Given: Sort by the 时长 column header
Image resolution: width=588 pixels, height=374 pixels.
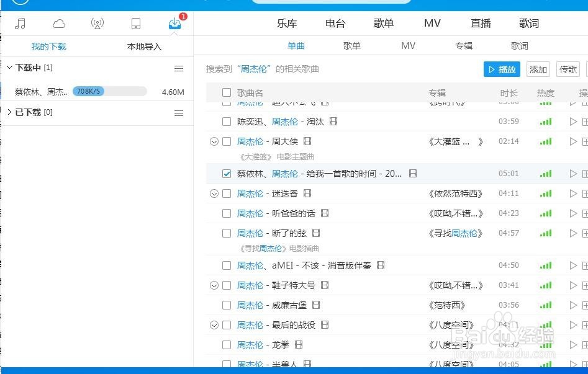Looking at the screenshot, I should [509, 93].
